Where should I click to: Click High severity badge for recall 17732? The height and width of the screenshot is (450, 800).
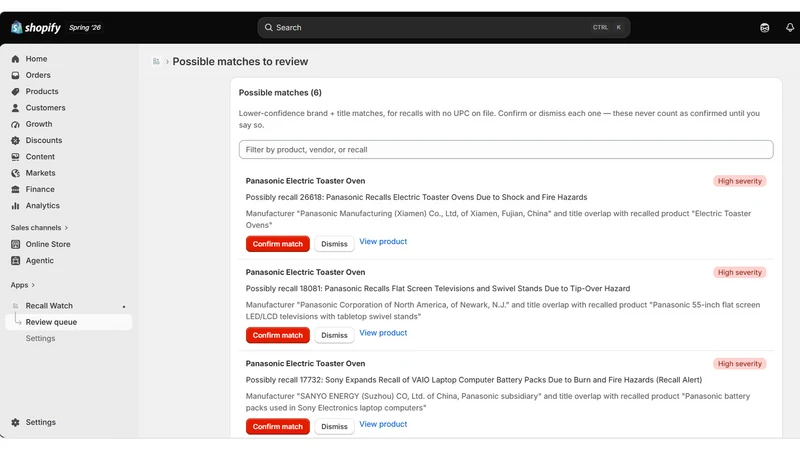(x=739, y=364)
